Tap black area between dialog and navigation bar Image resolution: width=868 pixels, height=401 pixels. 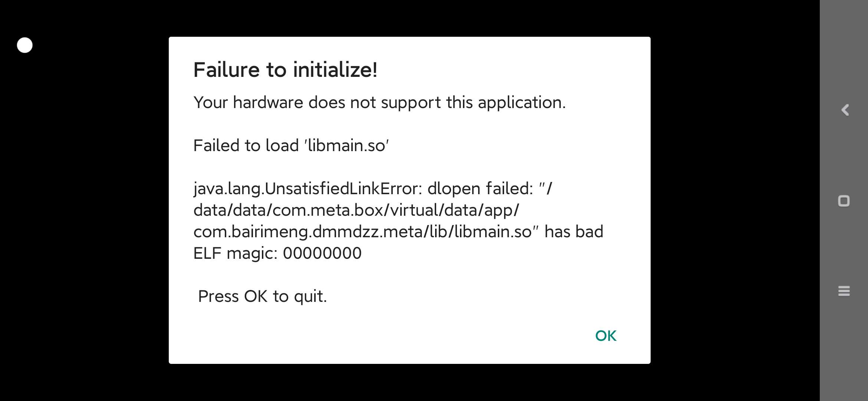tap(734, 200)
